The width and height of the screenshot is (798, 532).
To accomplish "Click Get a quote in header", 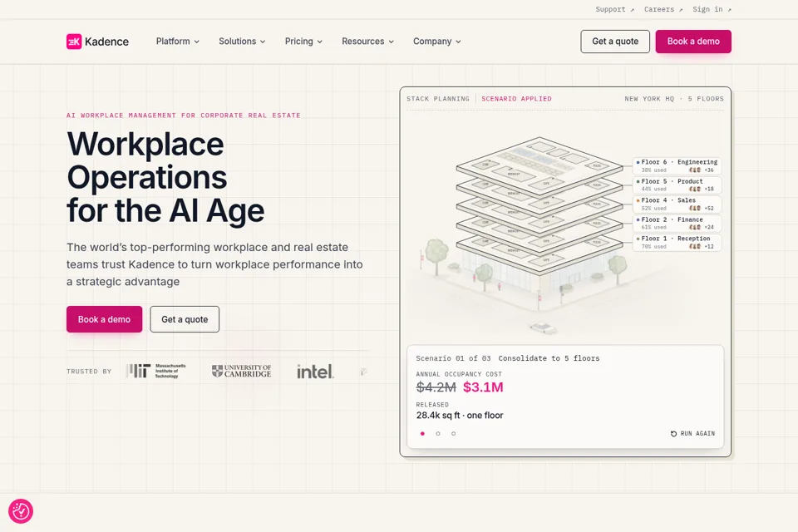I will 615,42.
